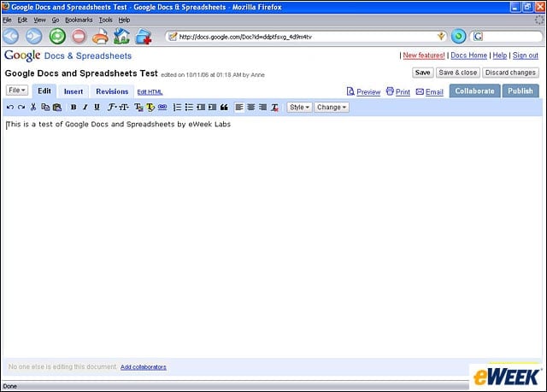This screenshot has width=547, height=392.
Task: Align text right
Action: tap(263, 108)
